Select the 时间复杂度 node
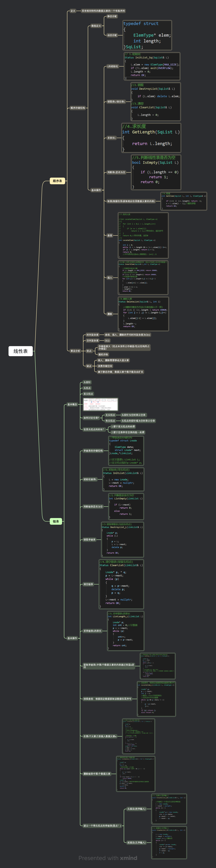Viewport: 216px width, 868px height. tap(92, 335)
